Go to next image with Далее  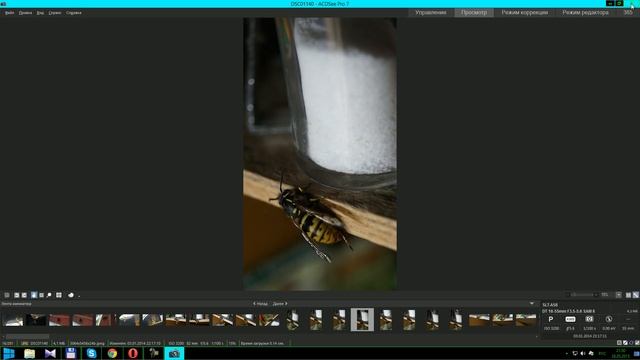[x=280, y=304]
